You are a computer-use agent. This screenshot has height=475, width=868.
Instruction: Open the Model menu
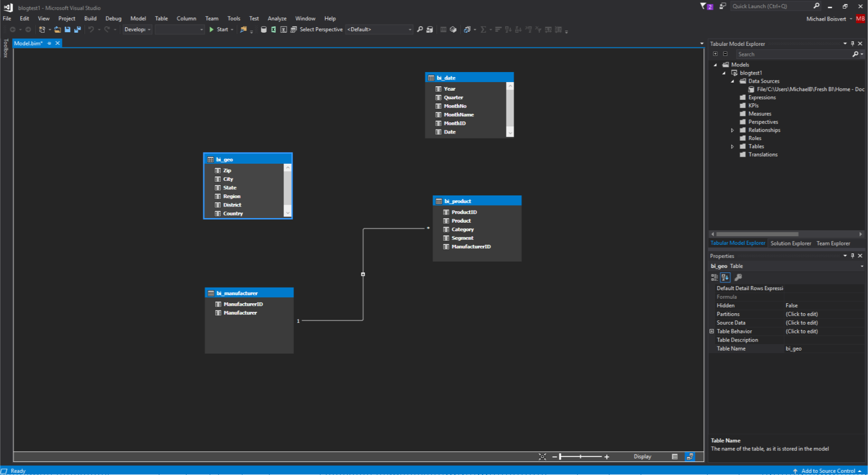pos(138,19)
